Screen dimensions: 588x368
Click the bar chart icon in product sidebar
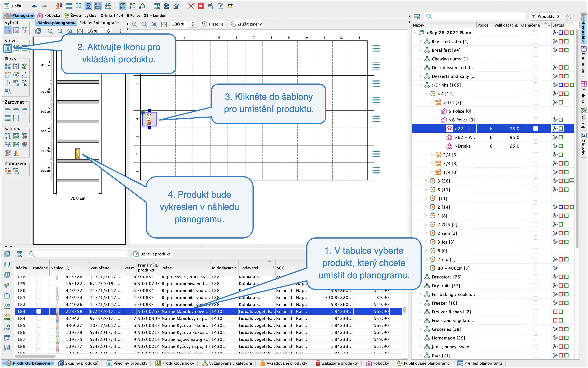tap(7, 348)
